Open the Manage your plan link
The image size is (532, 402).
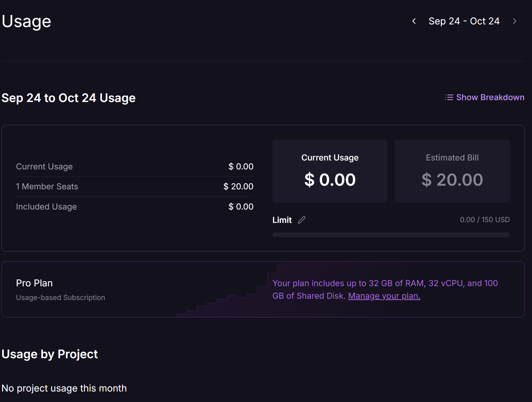(384, 296)
